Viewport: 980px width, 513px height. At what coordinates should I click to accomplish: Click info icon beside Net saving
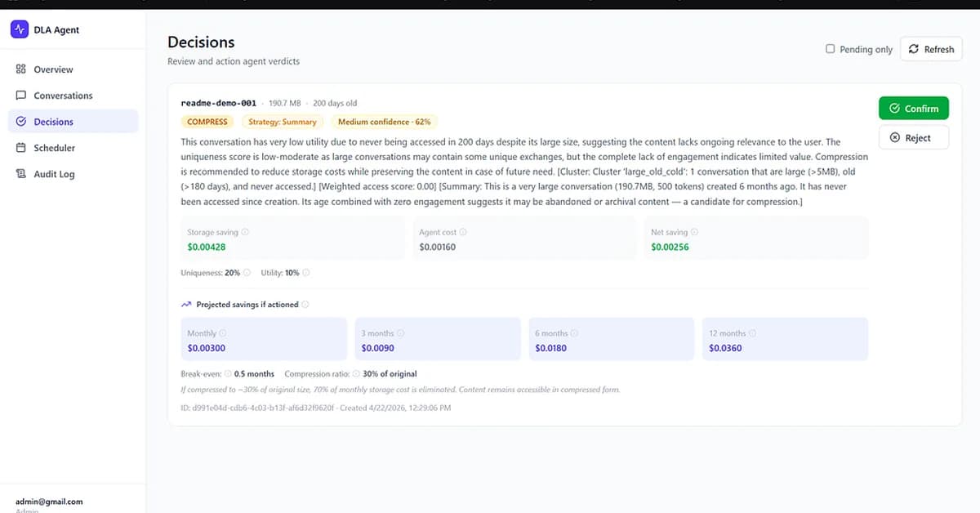[x=694, y=232]
